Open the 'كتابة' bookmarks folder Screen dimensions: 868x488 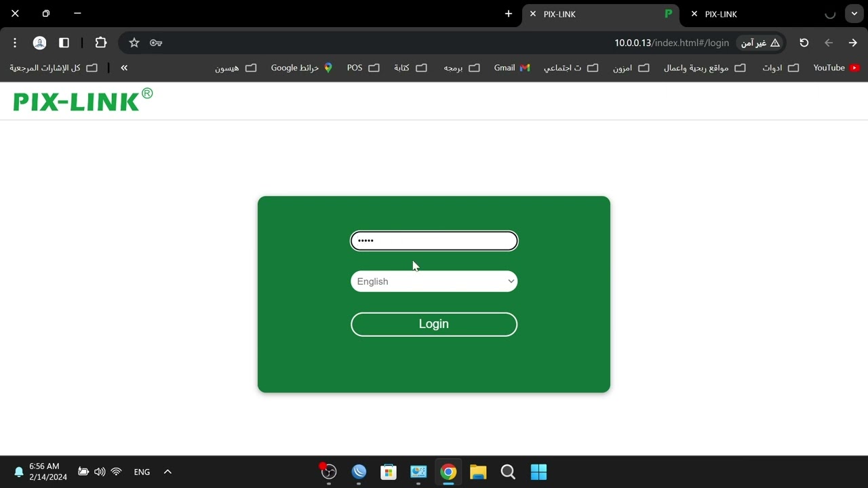(410, 68)
